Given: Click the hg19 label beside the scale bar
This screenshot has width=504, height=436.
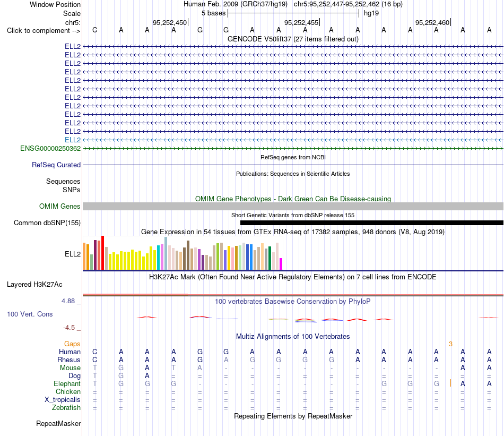Looking at the screenshot, I should (x=371, y=13).
